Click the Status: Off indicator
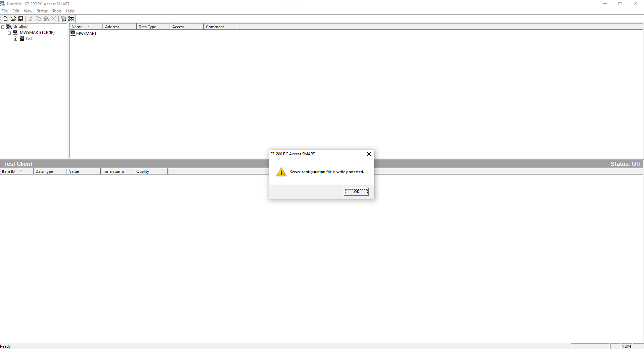Image resolution: width=644 pixels, height=349 pixels. pos(625,164)
